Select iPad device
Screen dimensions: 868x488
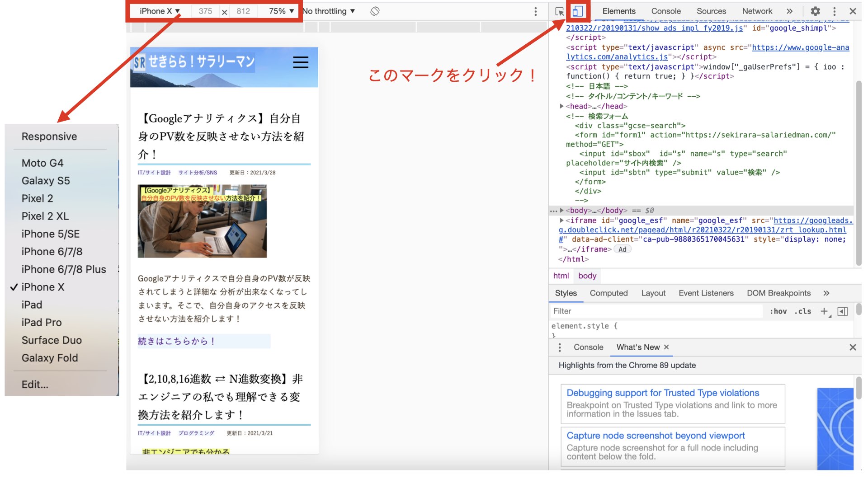pos(32,305)
